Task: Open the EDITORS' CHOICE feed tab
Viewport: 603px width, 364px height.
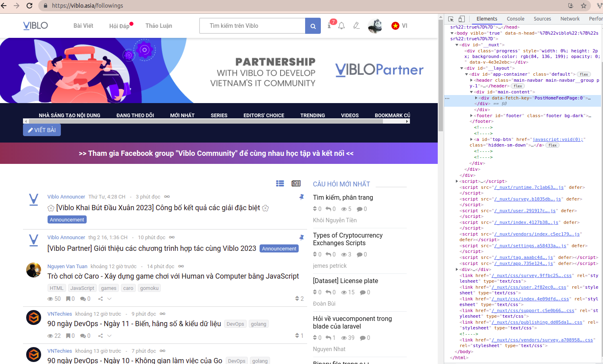Action: (x=264, y=116)
